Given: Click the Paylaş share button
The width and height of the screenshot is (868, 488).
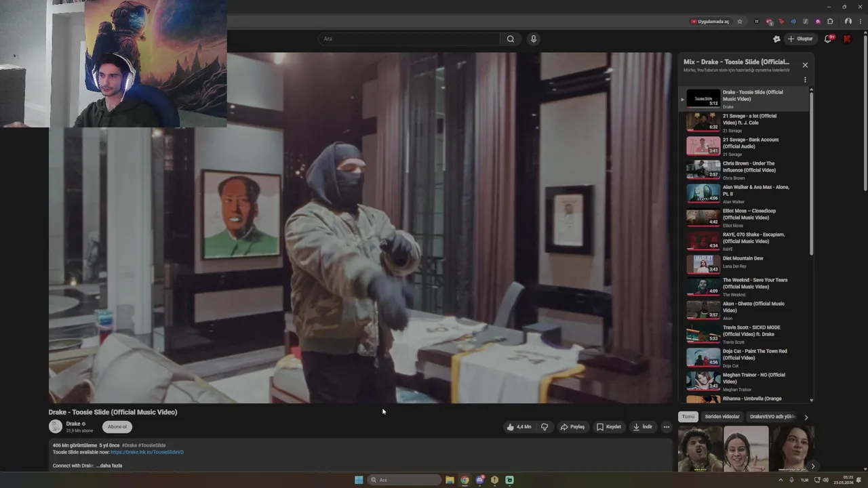Looking at the screenshot, I should pos(572,427).
